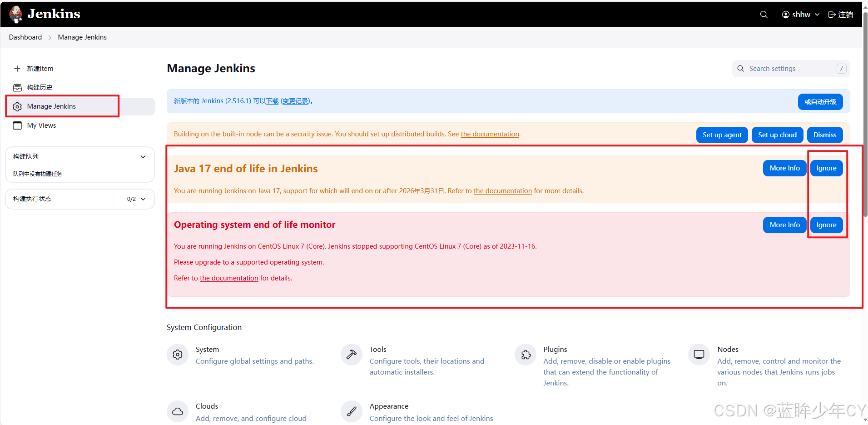Click the Tools hammer icon

pos(352,355)
